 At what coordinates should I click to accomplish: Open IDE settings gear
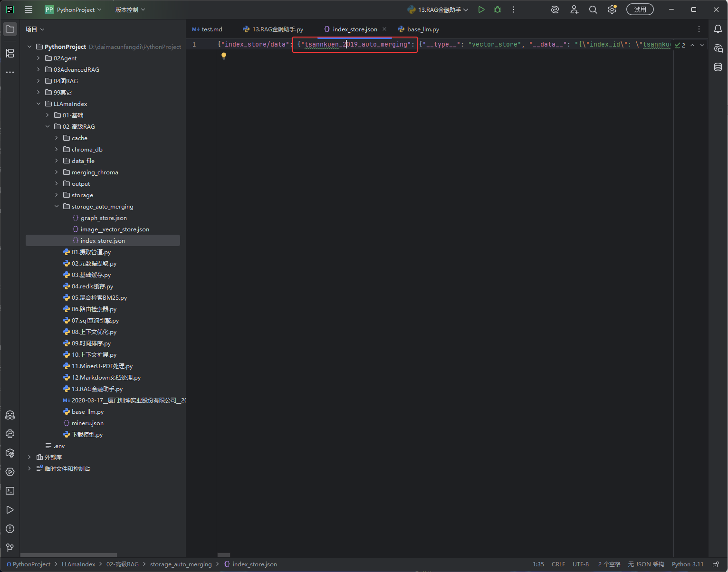coord(612,10)
